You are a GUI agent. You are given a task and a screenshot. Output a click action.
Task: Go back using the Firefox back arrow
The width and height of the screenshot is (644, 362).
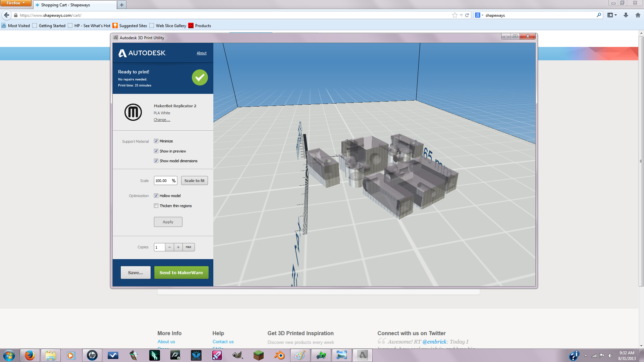[7, 15]
